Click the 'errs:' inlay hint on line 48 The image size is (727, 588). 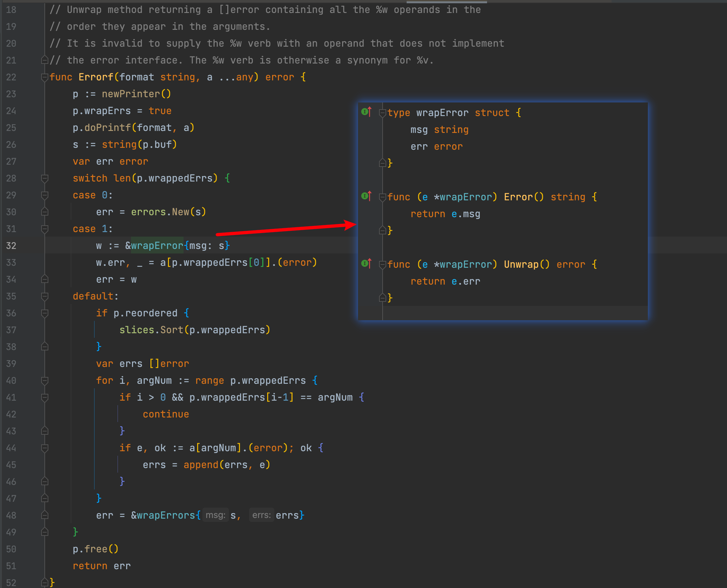[262, 515]
